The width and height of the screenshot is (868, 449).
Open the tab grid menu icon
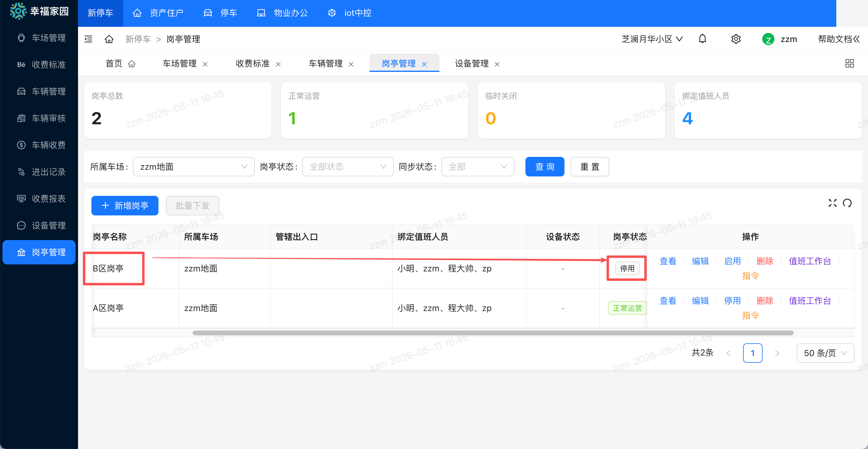[x=849, y=63]
